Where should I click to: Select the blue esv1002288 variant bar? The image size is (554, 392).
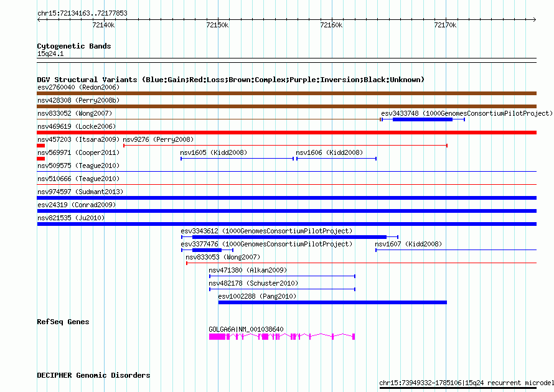(332, 302)
